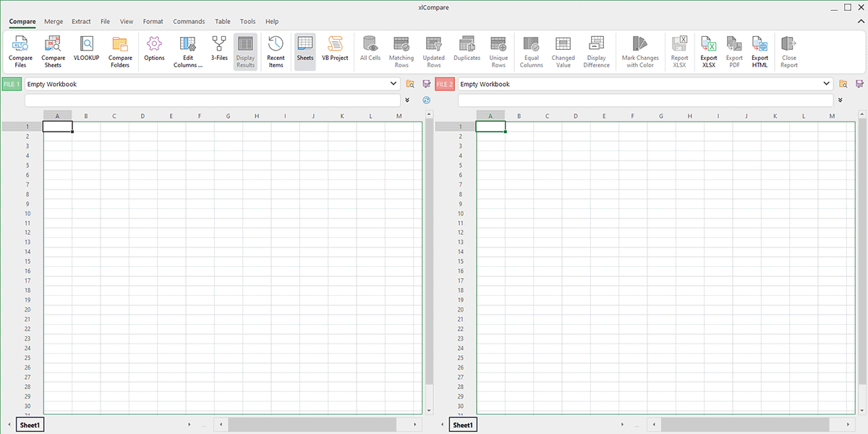Toggle the All Cells filter
Screen dimensions: 868x434
click(x=370, y=51)
